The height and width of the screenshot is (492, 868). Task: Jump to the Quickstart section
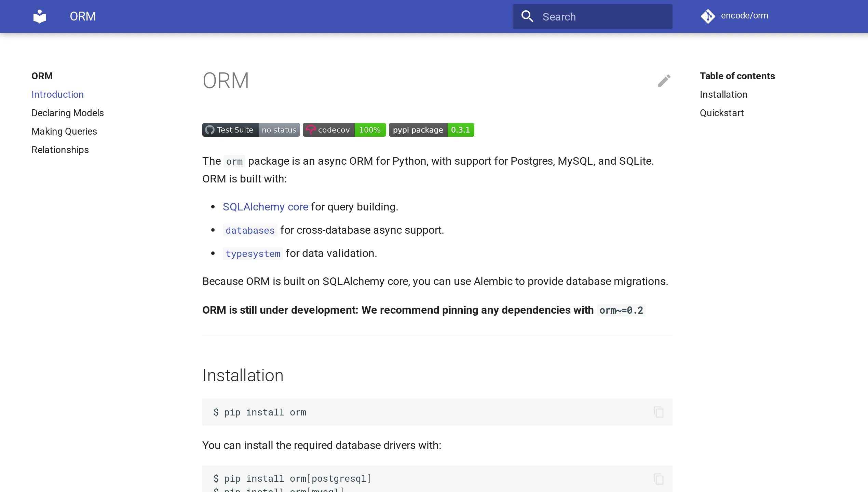(721, 113)
